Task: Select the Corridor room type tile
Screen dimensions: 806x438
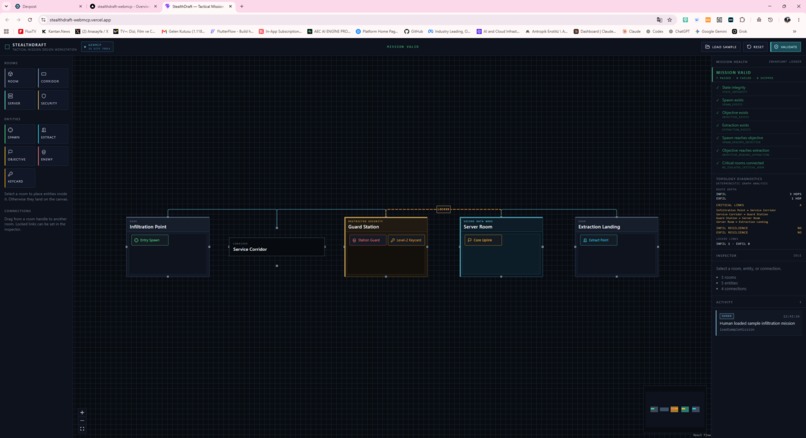Action: 53,78
